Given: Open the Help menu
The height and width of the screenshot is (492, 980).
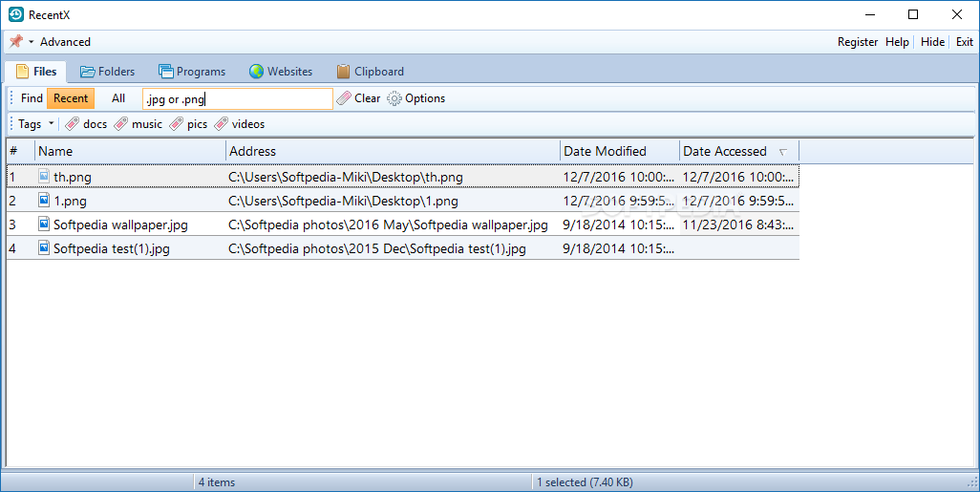Looking at the screenshot, I should 897,42.
